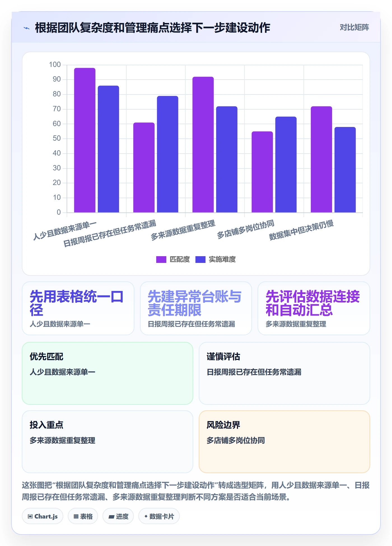Click the purple bar for 多来源数据重复整理
Image resolution: width=392 pixels, height=546 pixels.
203,144
